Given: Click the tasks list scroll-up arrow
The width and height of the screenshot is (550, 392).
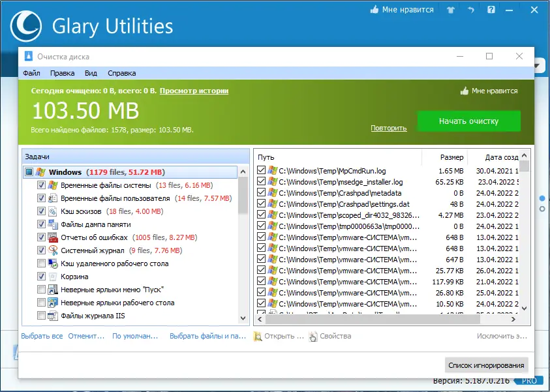Looking at the screenshot, I should [243, 172].
